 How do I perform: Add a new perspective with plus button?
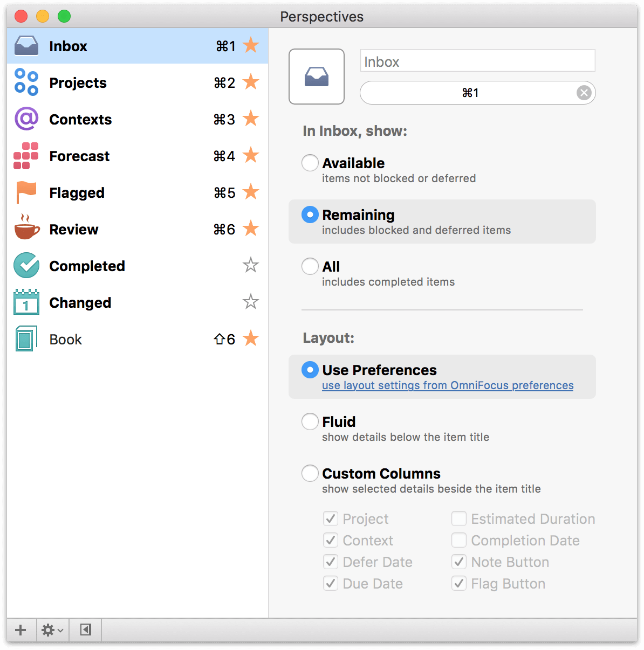20,630
